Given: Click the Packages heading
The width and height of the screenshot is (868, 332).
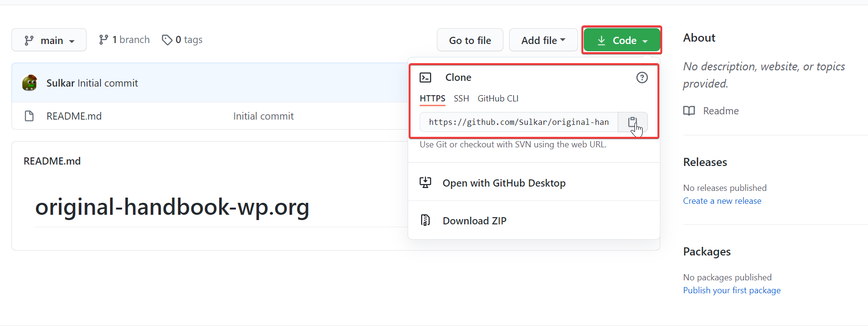Looking at the screenshot, I should 707,252.
